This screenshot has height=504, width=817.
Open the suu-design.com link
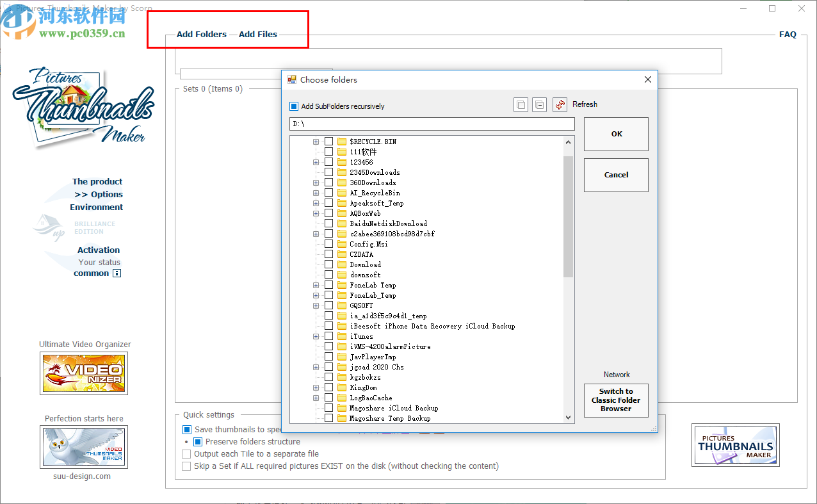click(82, 476)
